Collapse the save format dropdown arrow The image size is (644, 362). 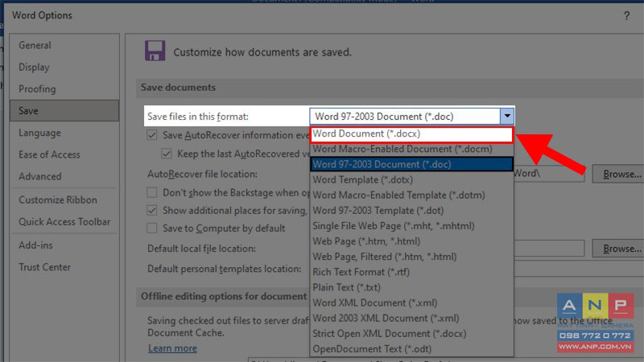(507, 116)
